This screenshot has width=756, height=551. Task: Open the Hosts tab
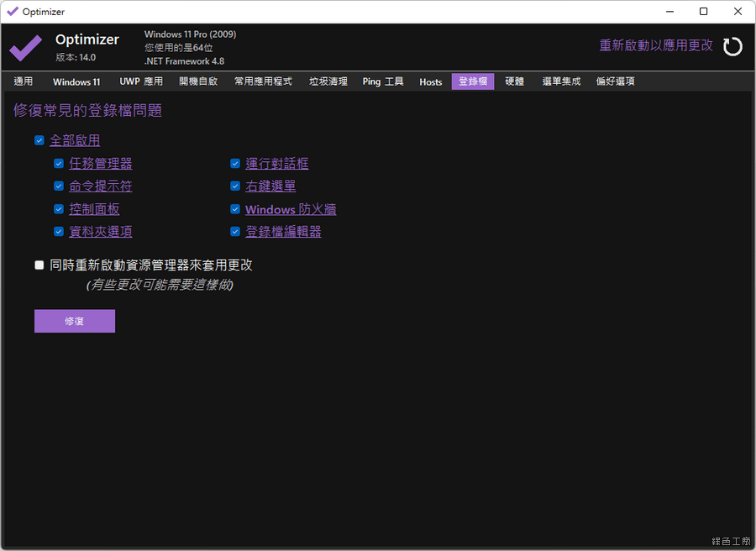[x=430, y=81]
